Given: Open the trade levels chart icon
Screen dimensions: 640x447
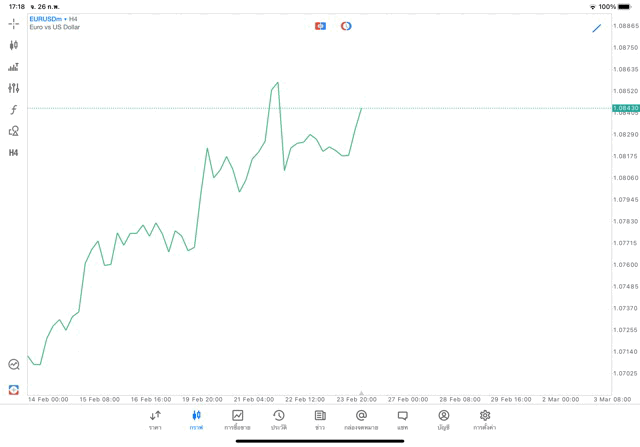Looking at the screenshot, I should (13, 67).
